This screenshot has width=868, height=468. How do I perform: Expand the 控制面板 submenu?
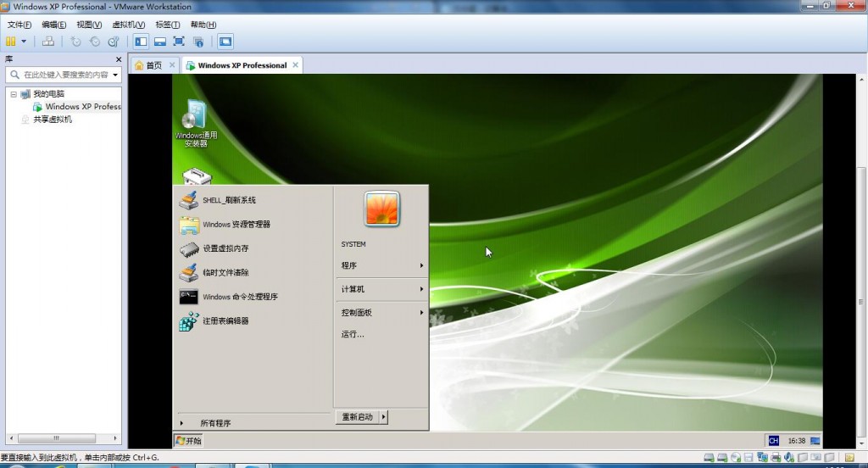(x=381, y=312)
